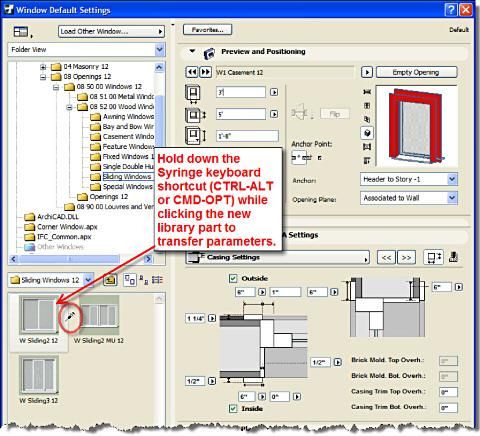Select the Awning Windows folder

click(x=122, y=117)
